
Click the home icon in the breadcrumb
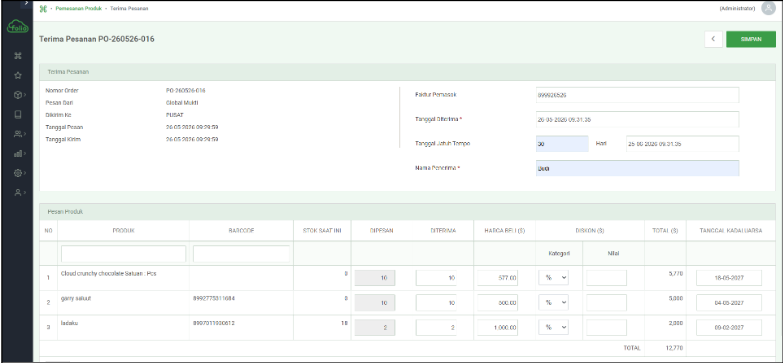43,9
